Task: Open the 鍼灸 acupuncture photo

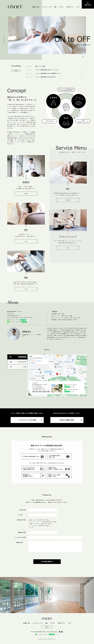Action: point(68,172)
